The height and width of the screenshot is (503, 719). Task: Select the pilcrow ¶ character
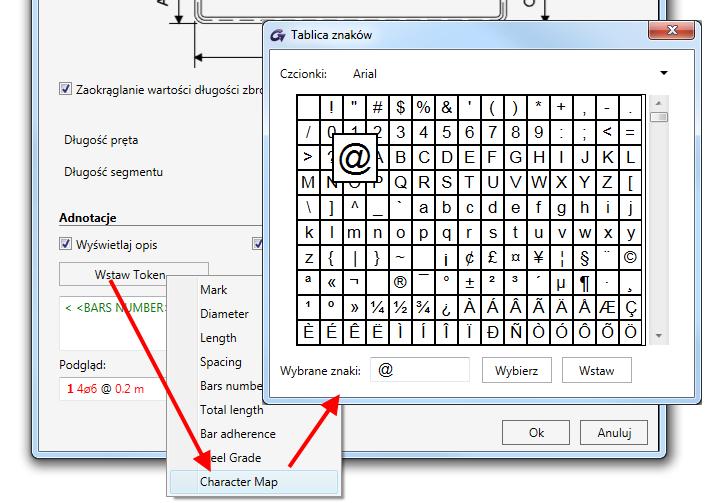click(x=584, y=282)
